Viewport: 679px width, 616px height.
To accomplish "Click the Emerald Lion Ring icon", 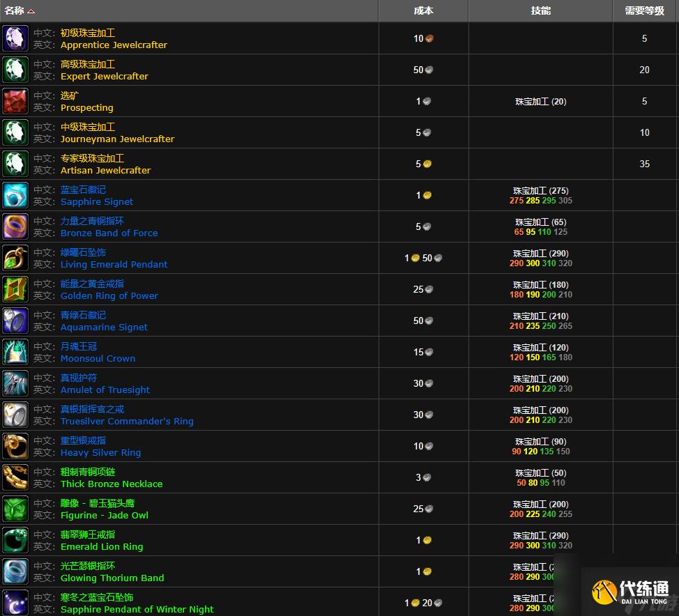I will coord(15,540).
